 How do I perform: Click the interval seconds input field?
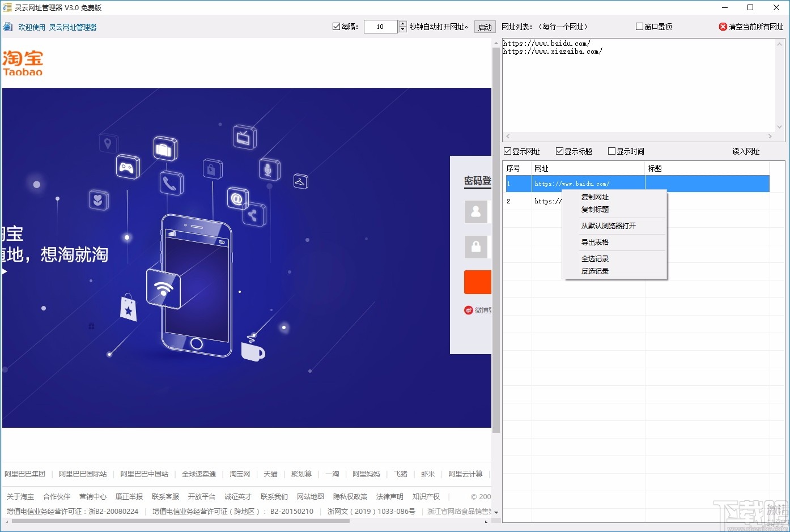tap(380, 27)
